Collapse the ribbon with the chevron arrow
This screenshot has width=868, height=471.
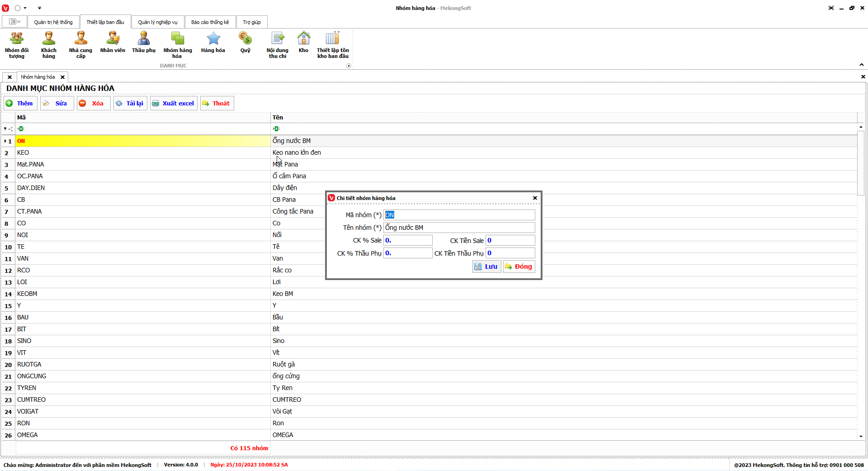(x=862, y=65)
